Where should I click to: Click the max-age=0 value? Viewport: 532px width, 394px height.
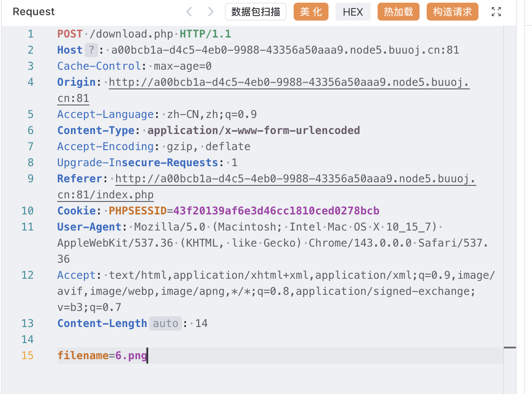click(x=183, y=66)
